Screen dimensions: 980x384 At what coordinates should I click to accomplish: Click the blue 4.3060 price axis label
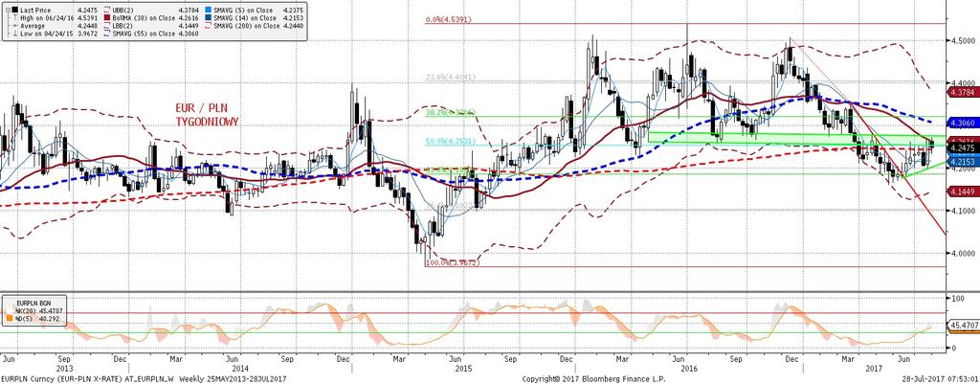click(963, 124)
